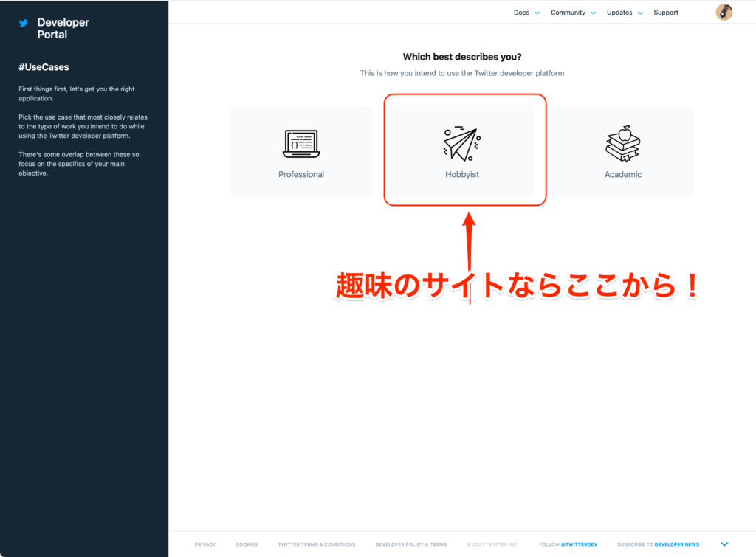Choose the Academic label
756x557 pixels.
click(623, 174)
